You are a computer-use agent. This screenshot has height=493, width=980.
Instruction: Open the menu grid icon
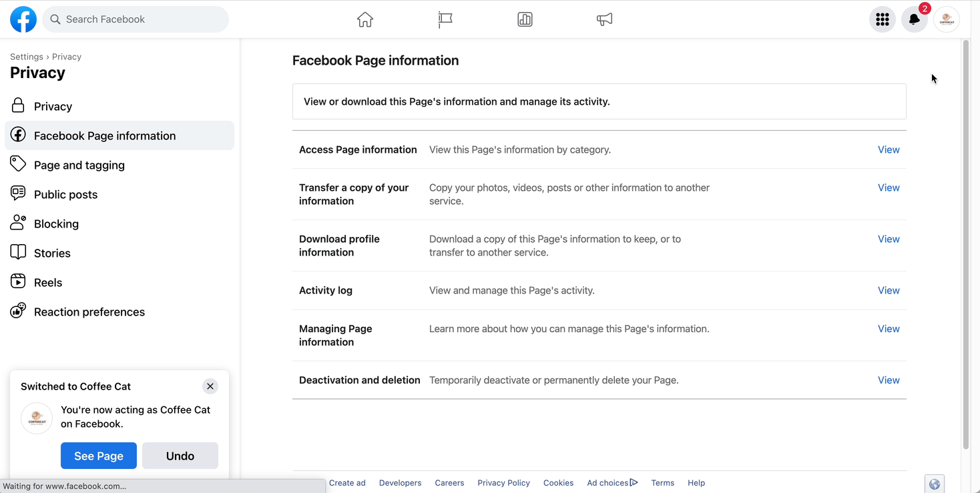point(883,19)
